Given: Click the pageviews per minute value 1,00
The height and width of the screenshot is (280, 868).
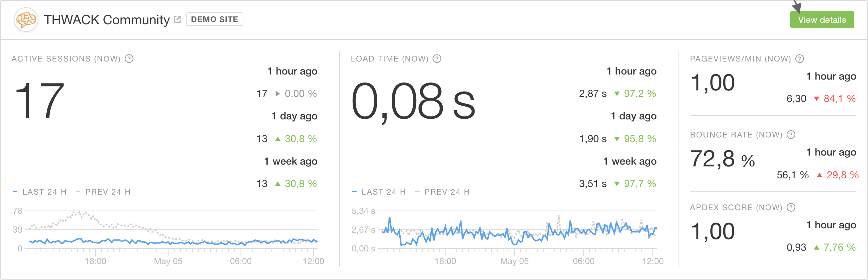Looking at the screenshot, I should [x=712, y=83].
